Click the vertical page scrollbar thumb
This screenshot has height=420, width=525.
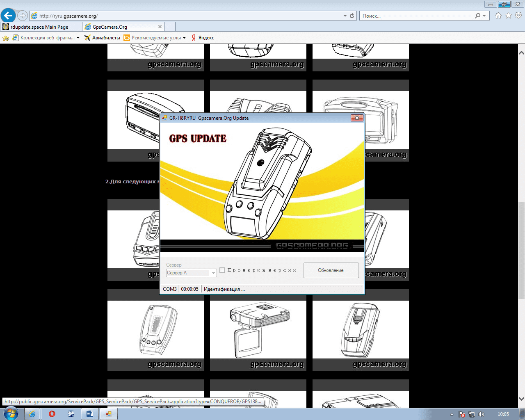[521, 251]
